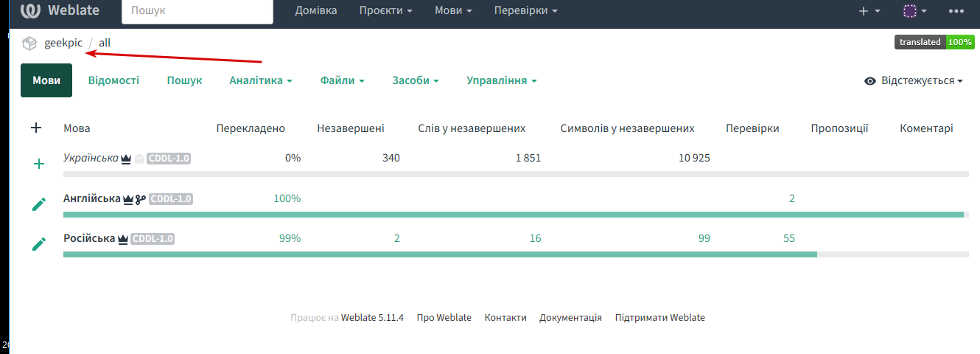Click the eye icon of Відстежується
This screenshot has width=980, height=354.
click(x=870, y=81)
